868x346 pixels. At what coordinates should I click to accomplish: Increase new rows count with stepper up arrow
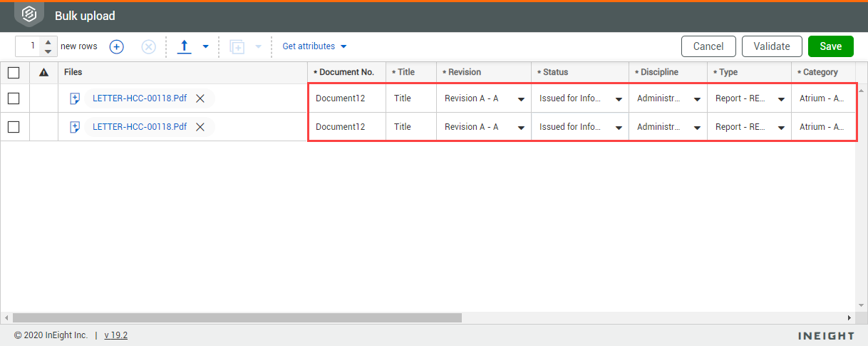point(48,42)
